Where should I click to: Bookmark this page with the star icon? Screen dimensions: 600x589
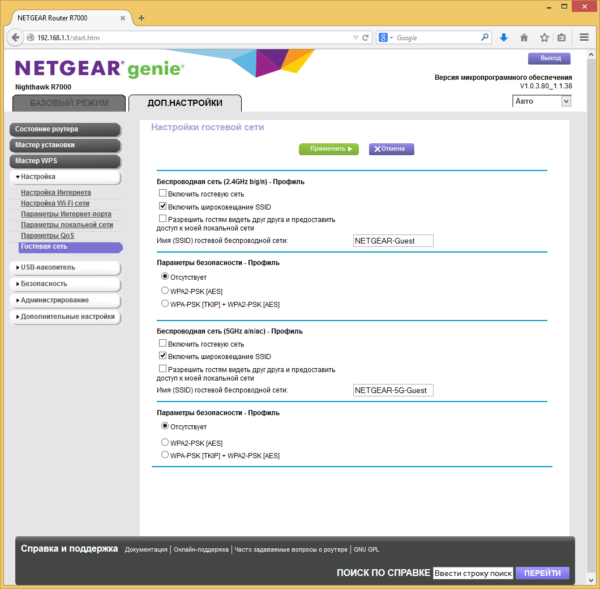click(544, 38)
